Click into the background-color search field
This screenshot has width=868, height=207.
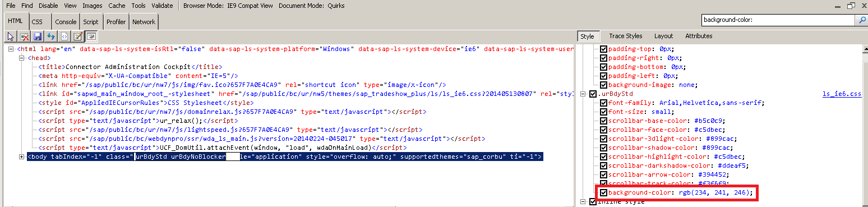[x=778, y=20]
